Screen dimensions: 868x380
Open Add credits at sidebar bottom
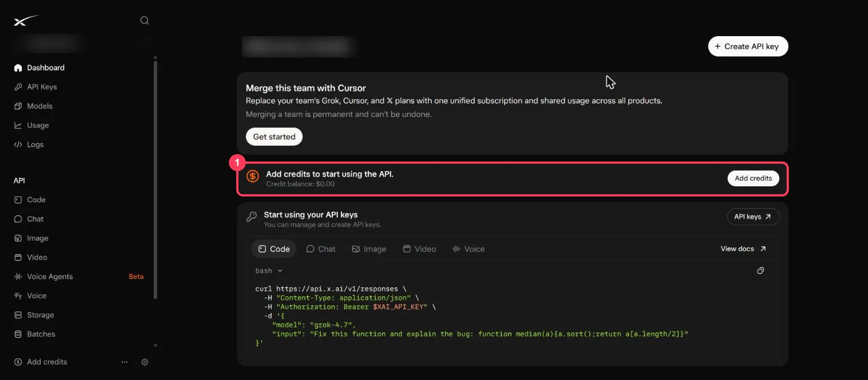click(x=41, y=362)
